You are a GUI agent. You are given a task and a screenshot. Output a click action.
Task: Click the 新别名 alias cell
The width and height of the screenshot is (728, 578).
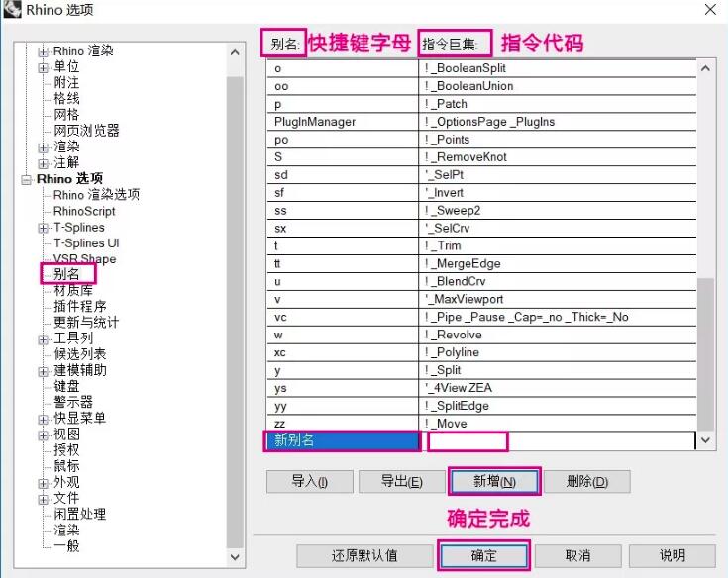pos(343,440)
